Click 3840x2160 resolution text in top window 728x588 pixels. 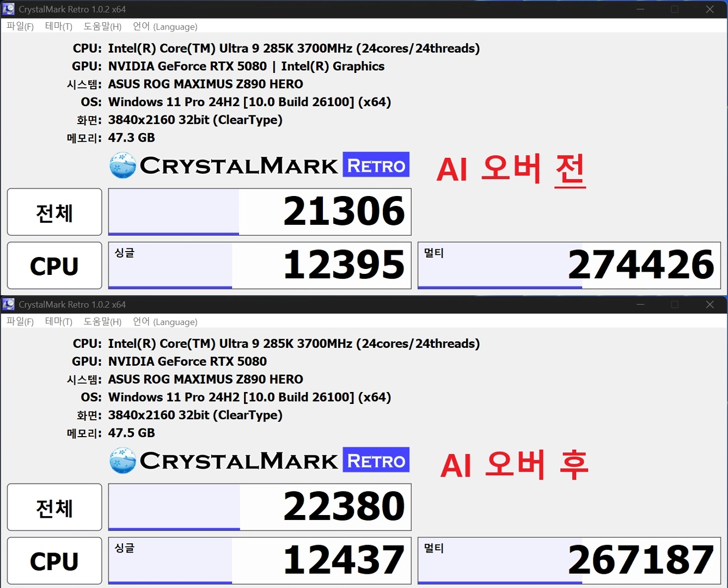(x=195, y=120)
